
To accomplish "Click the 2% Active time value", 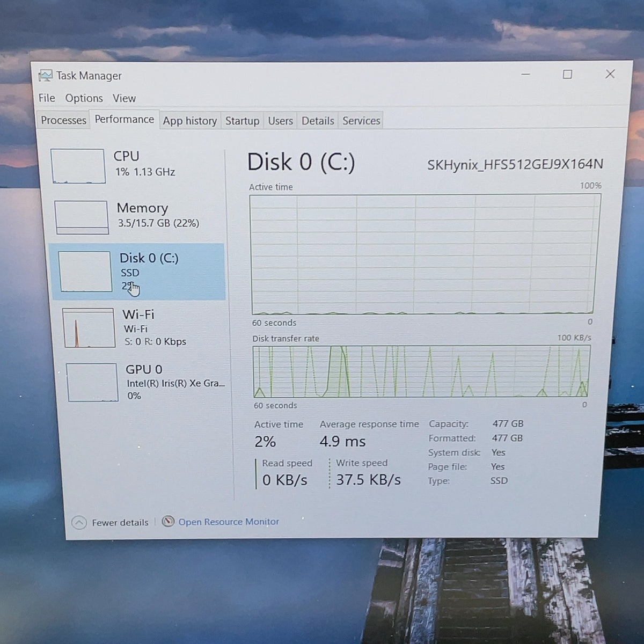I will coord(265,442).
